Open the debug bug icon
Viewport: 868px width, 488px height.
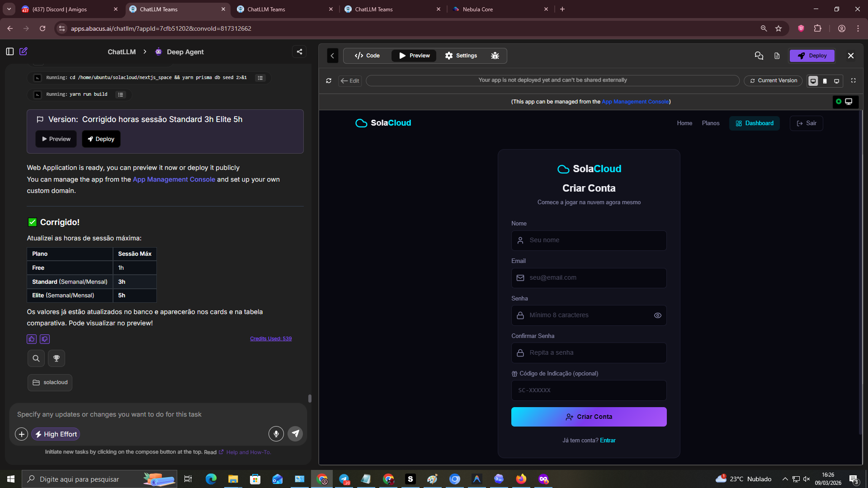point(495,56)
